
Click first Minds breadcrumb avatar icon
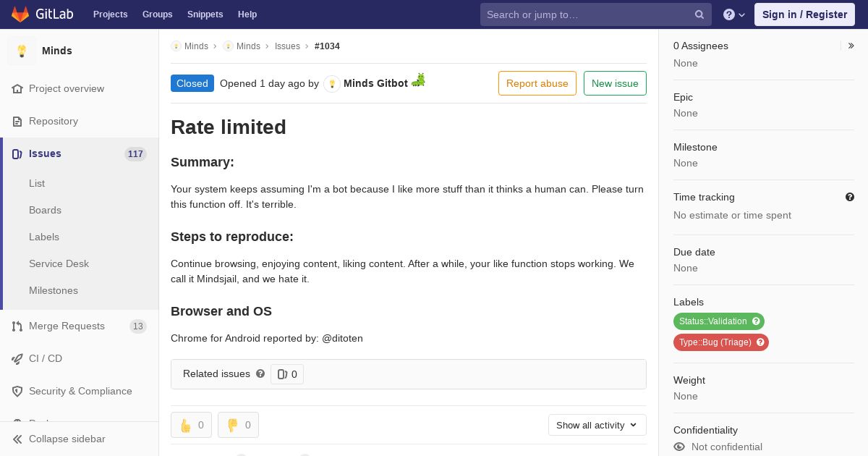176,46
